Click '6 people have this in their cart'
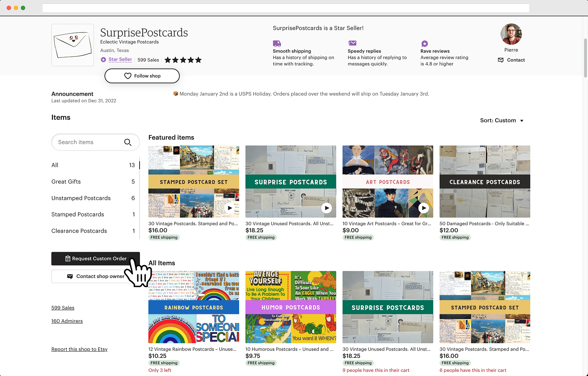Image resolution: width=588 pixels, height=376 pixels. pos(473,370)
